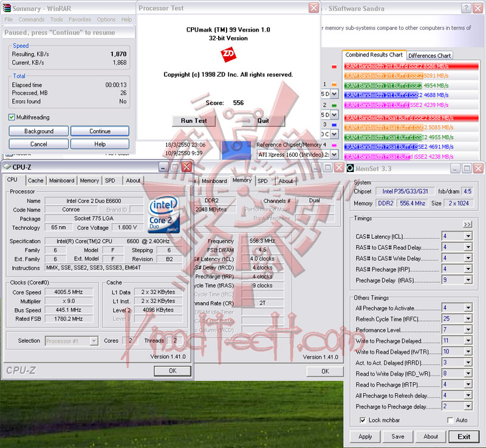Select Combined Results Chart tab
The width and height of the screenshot is (486, 448).
point(374,55)
